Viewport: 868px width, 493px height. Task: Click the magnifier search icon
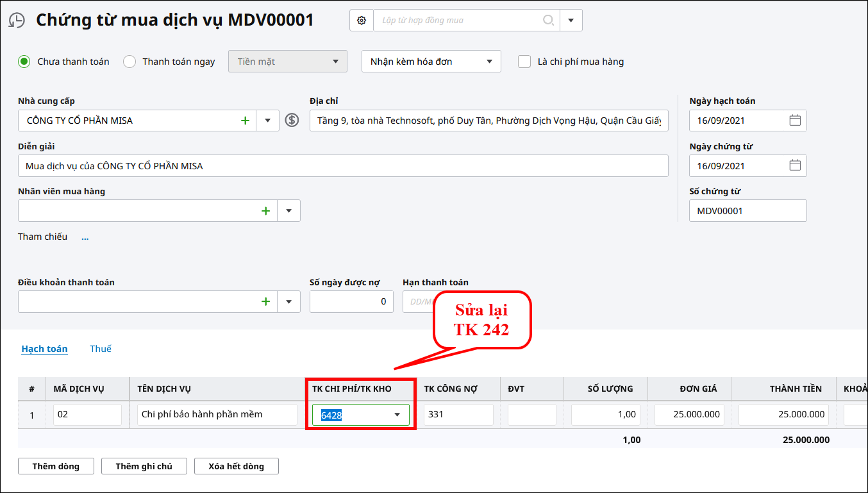pyautogui.click(x=548, y=21)
